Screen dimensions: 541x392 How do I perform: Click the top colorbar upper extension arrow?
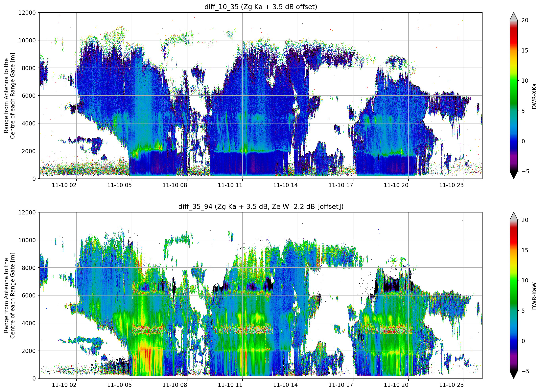pos(514,16)
